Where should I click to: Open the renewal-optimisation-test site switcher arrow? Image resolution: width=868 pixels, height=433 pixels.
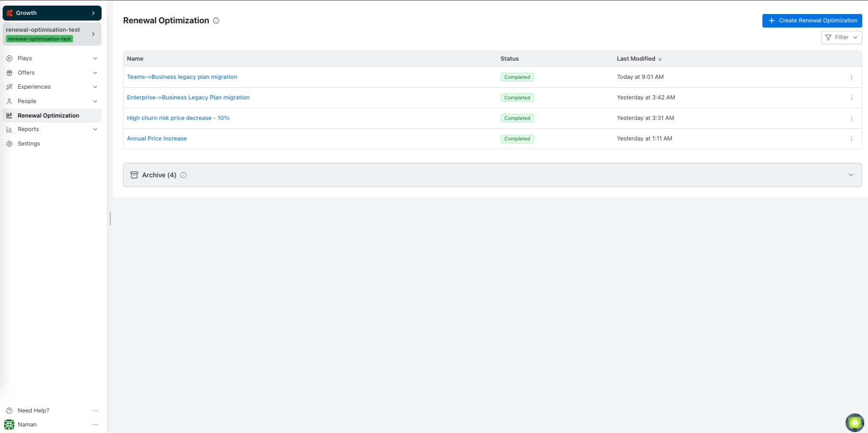[x=93, y=34]
